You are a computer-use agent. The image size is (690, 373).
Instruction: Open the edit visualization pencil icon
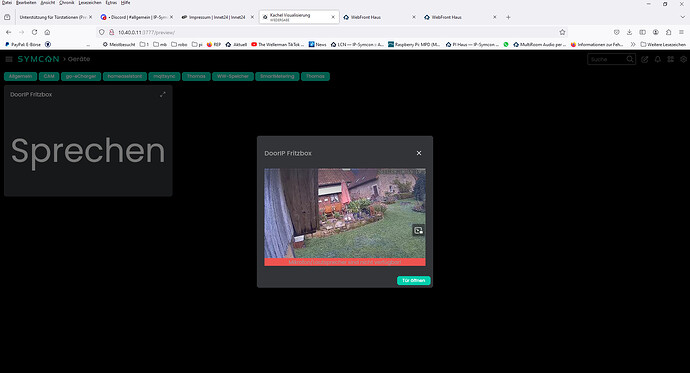point(645,59)
